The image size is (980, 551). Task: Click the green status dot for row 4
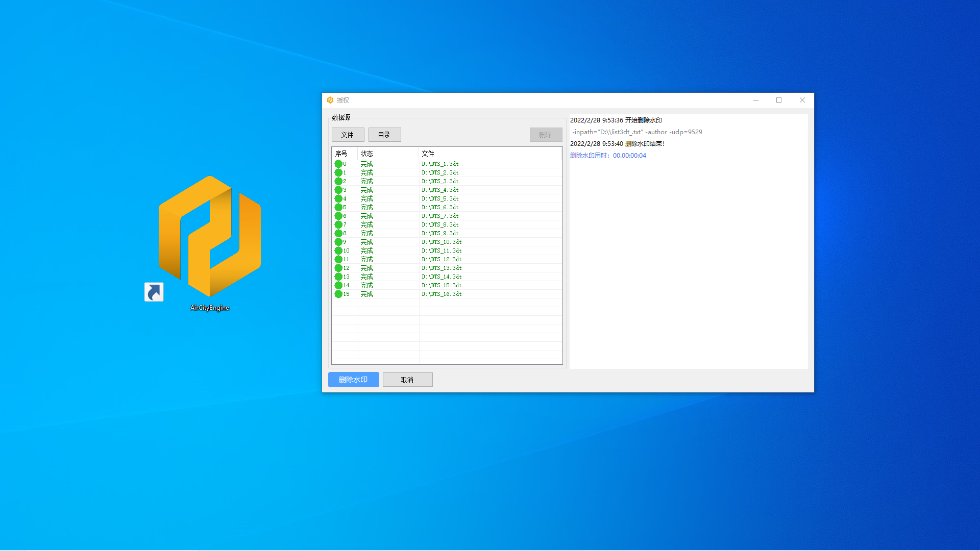pyautogui.click(x=338, y=198)
